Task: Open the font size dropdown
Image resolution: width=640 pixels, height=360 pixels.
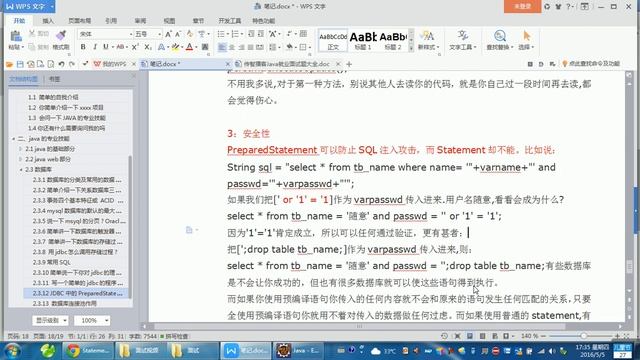Action: 159,34
